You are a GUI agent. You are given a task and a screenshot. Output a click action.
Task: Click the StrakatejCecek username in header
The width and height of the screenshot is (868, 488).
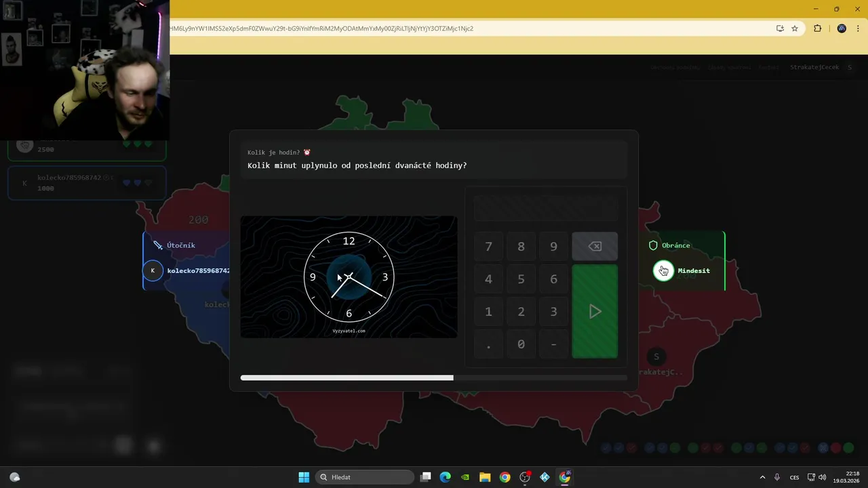pyautogui.click(x=814, y=67)
